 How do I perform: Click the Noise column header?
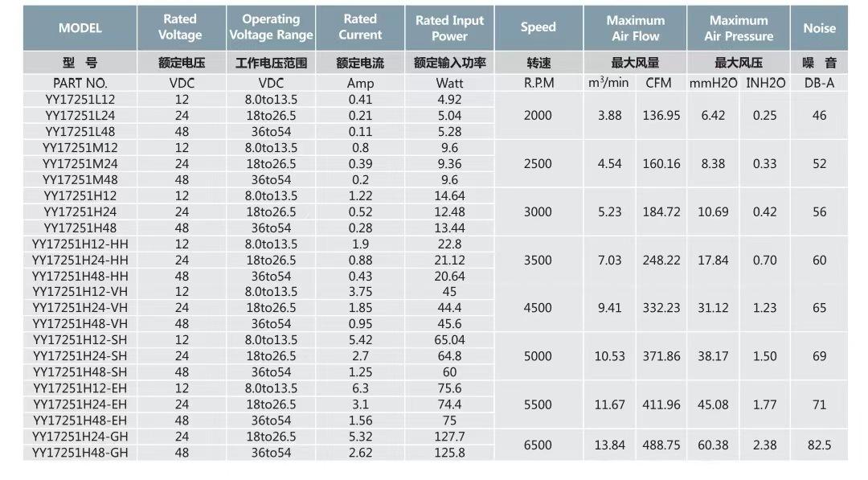click(819, 28)
